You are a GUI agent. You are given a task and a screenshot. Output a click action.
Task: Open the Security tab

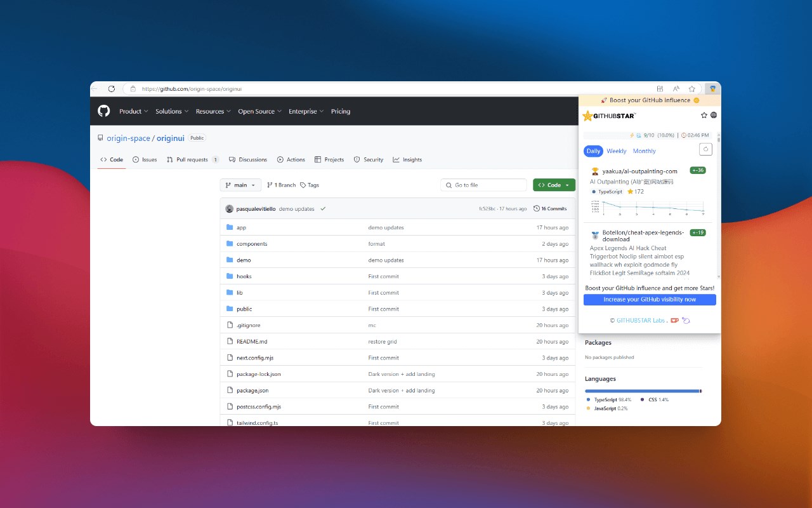click(x=369, y=160)
